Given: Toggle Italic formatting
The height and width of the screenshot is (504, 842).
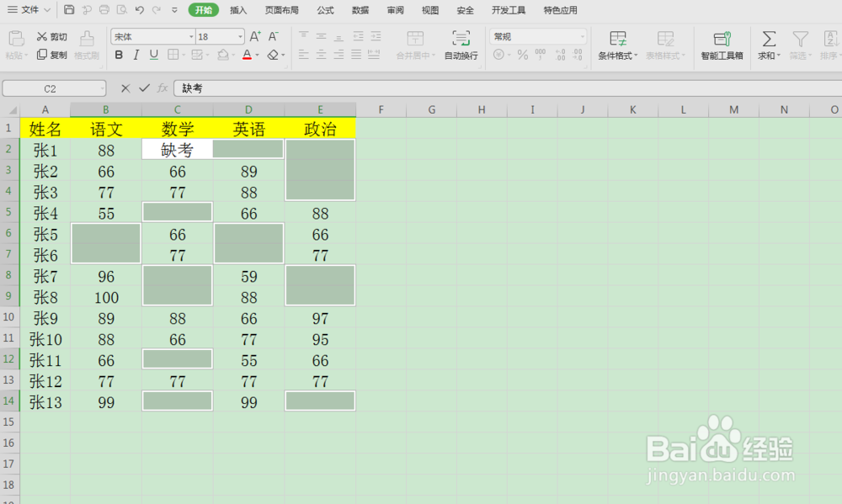Looking at the screenshot, I should [136, 55].
